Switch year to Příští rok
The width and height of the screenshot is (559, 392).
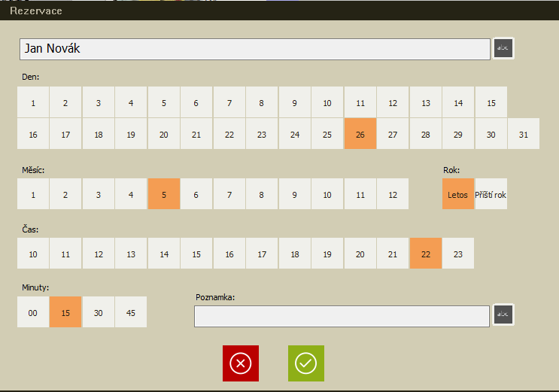pyautogui.click(x=491, y=194)
